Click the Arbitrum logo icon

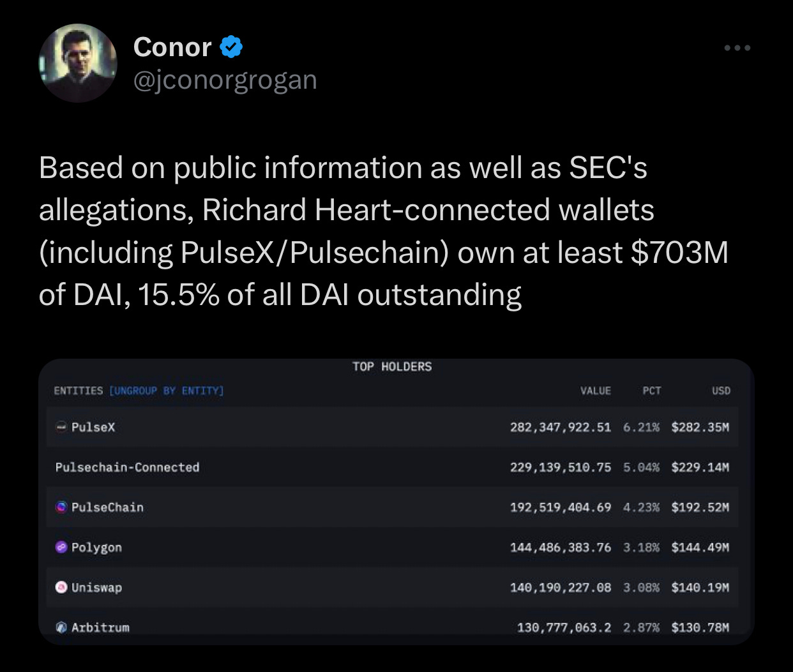tap(61, 627)
